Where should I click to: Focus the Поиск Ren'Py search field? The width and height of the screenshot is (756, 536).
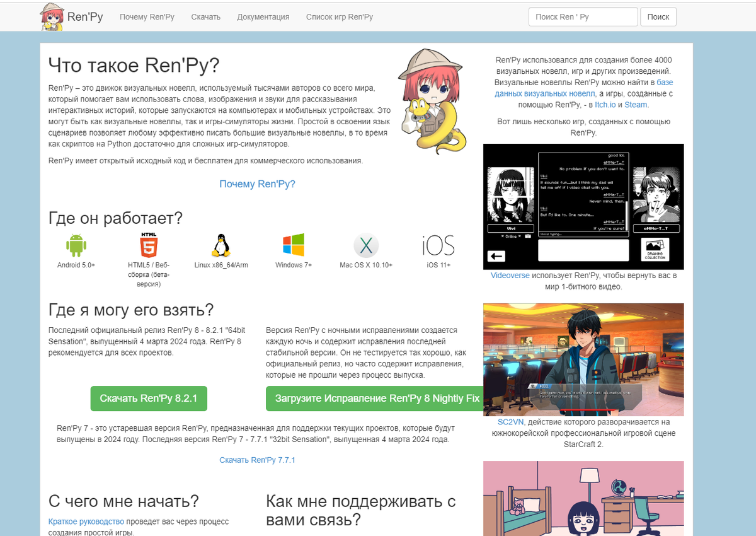[583, 17]
